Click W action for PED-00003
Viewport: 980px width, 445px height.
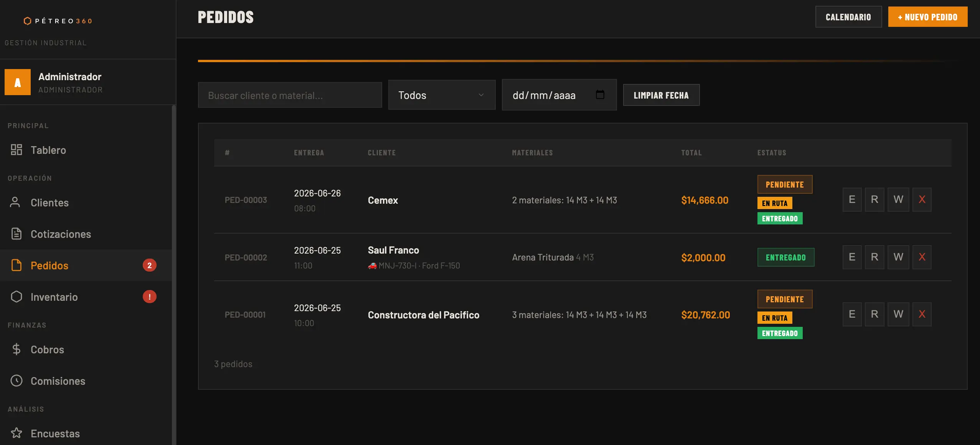(898, 199)
